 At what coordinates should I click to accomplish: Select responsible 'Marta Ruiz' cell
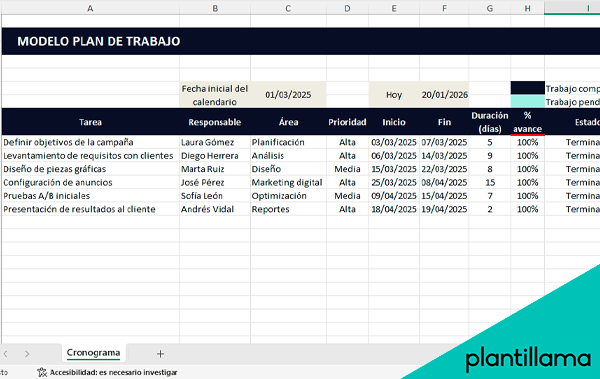pyautogui.click(x=215, y=169)
